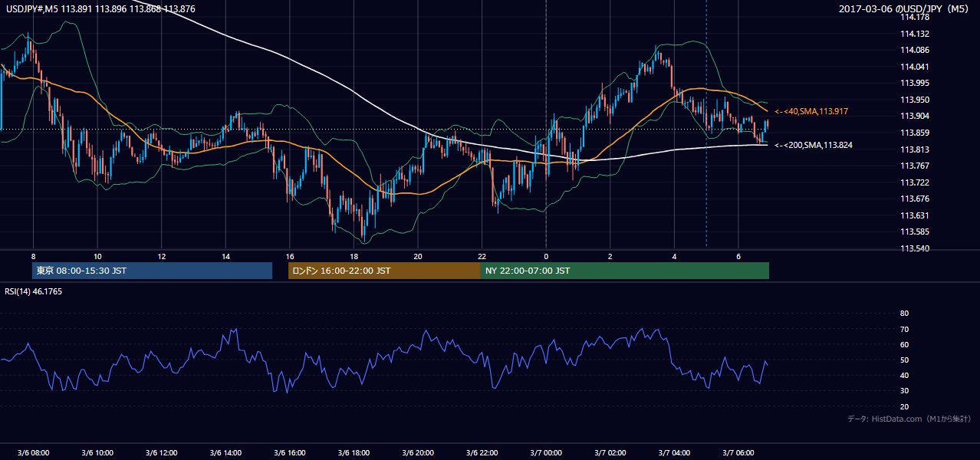Screen dimensions: 980x460
Task: Select the <-<40,SMA,113.917 label
Action: pos(811,112)
